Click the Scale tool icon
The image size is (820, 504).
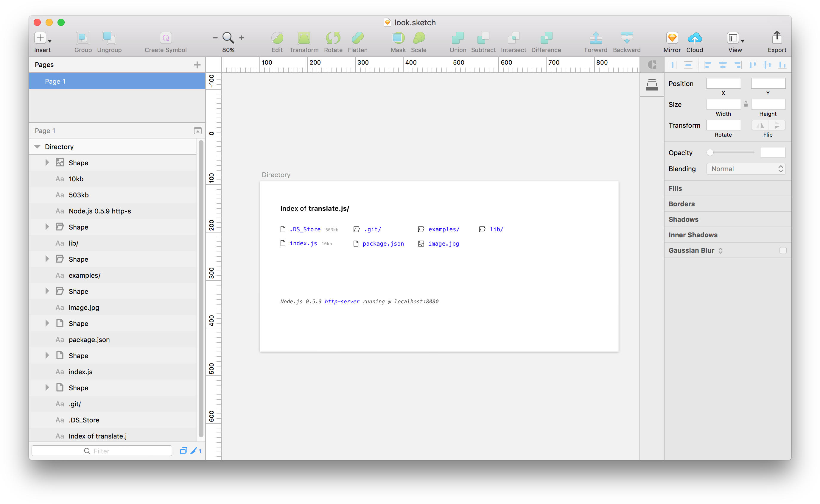(418, 38)
